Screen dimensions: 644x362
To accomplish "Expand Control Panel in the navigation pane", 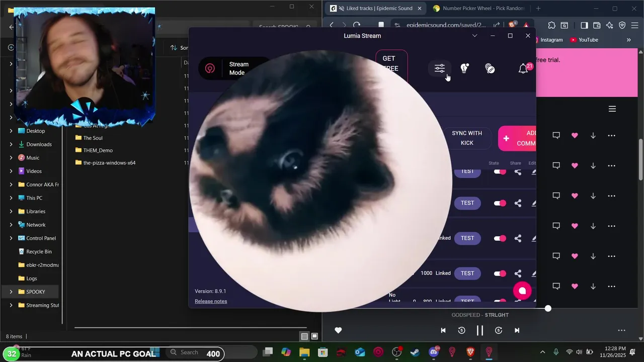I will point(11,238).
